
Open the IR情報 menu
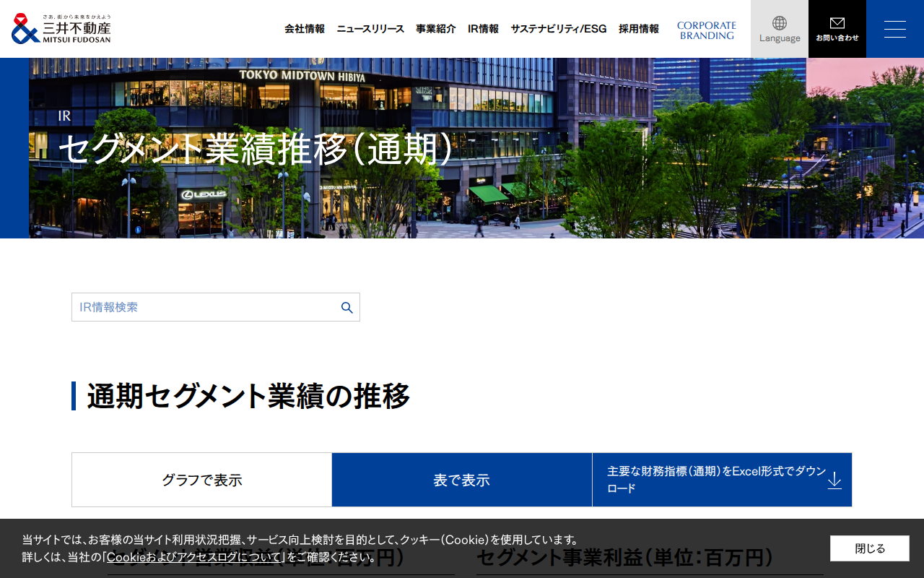(483, 29)
